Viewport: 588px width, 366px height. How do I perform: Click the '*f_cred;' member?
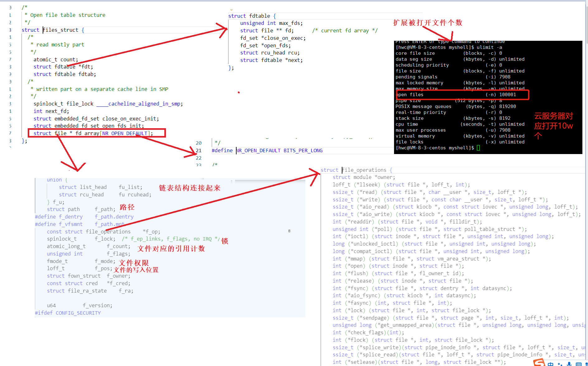pyautogui.click(x=118, y=283)
